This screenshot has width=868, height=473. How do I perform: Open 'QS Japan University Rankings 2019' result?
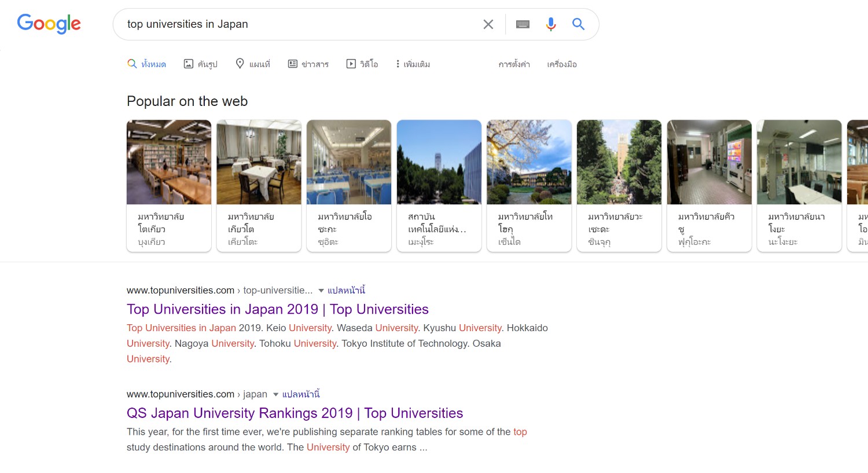click(295, 413)
